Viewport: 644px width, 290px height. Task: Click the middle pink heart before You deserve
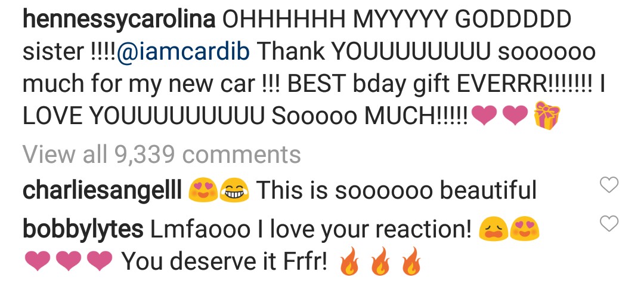[x=68, y=261]
